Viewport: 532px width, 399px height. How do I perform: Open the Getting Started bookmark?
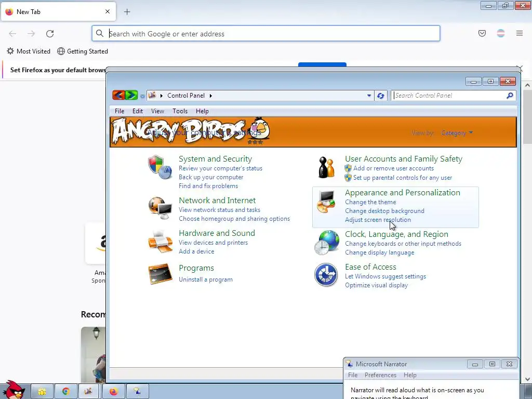coord(83,51)
